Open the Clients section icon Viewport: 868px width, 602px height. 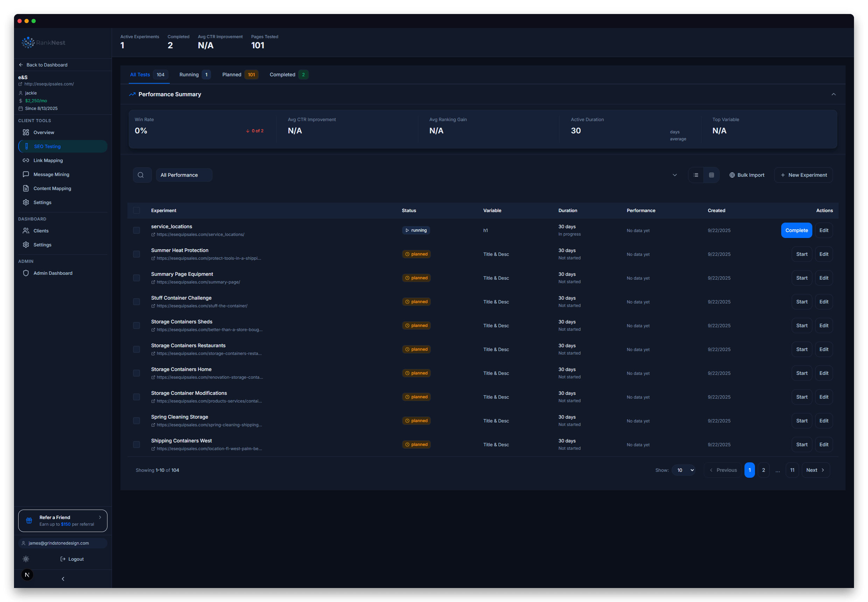coord(26,230)
